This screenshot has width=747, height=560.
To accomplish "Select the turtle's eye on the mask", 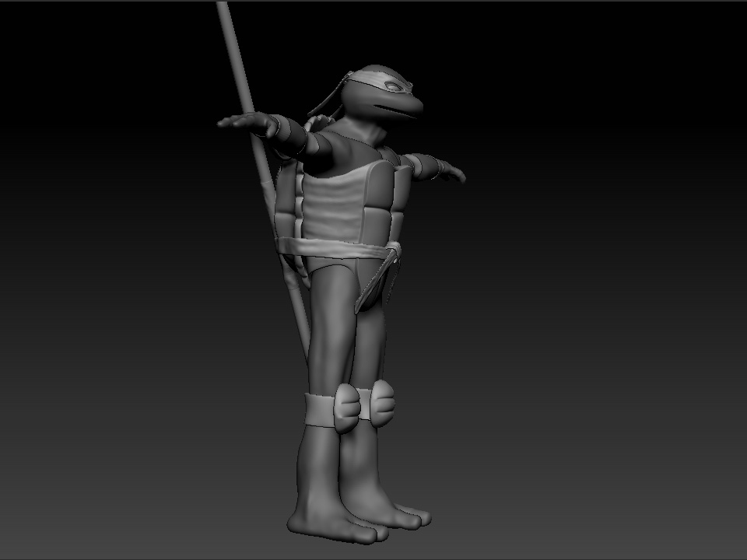I will coord(395,87).
